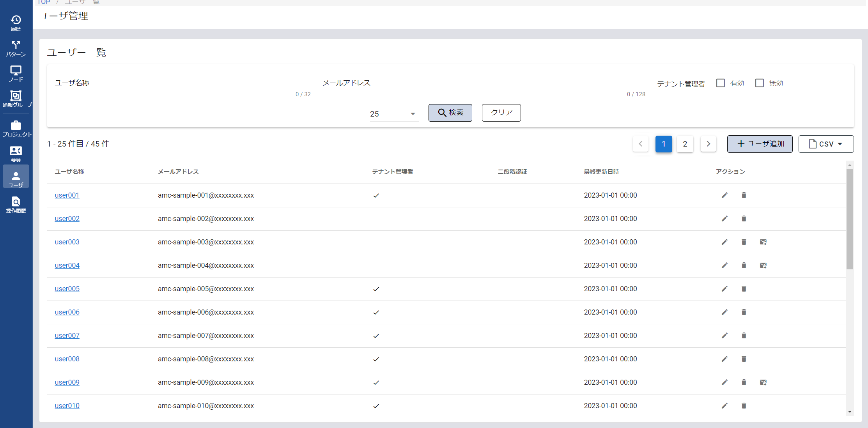Screen dimensions: 868x428
Task: Click the pencil edit icon for user001
Action: tap(725, 195)
